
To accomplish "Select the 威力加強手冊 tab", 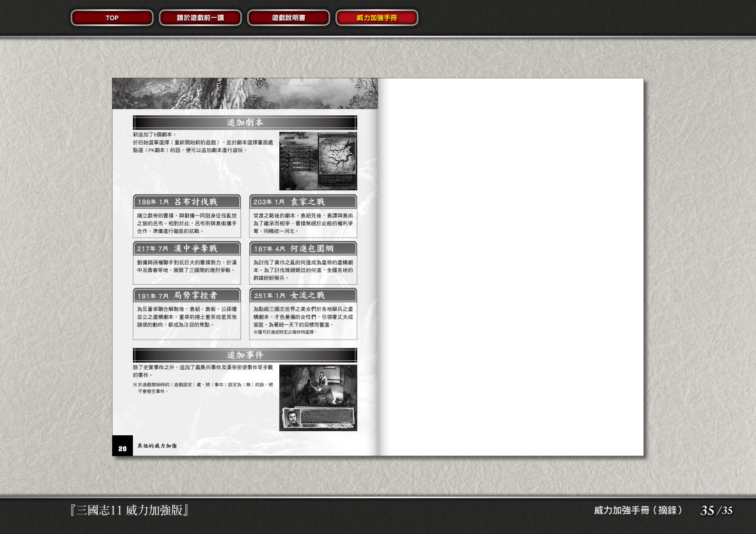I will (x=377, y=18).
